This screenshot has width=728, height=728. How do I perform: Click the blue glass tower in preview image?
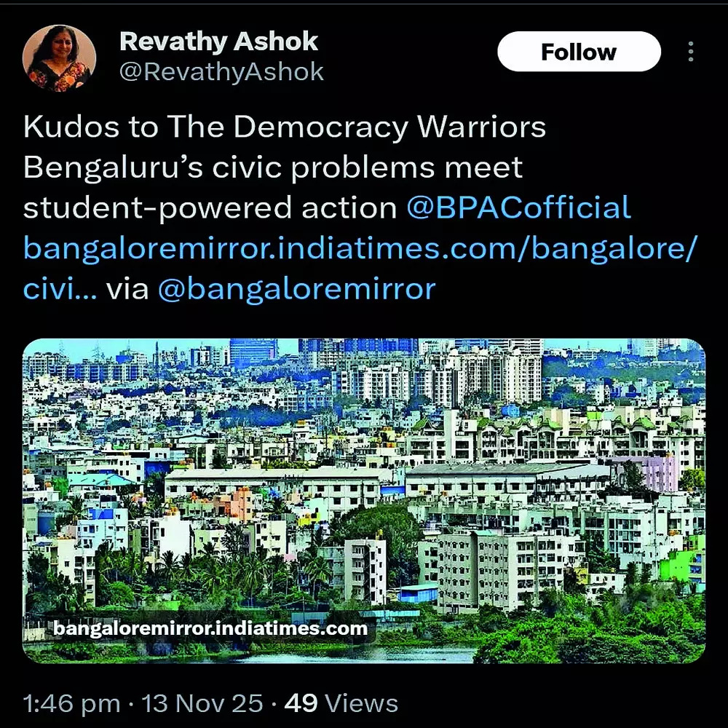[253, 352]
